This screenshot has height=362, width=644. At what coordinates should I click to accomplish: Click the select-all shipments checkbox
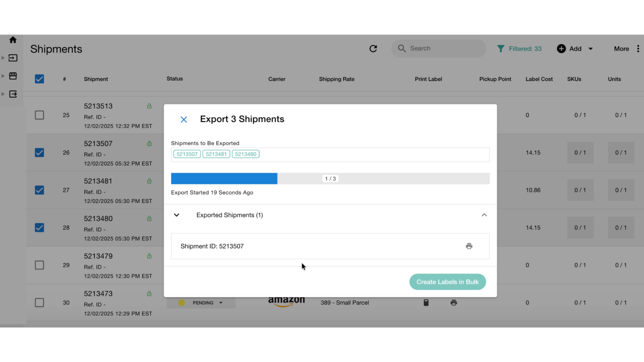click(39, 79)
